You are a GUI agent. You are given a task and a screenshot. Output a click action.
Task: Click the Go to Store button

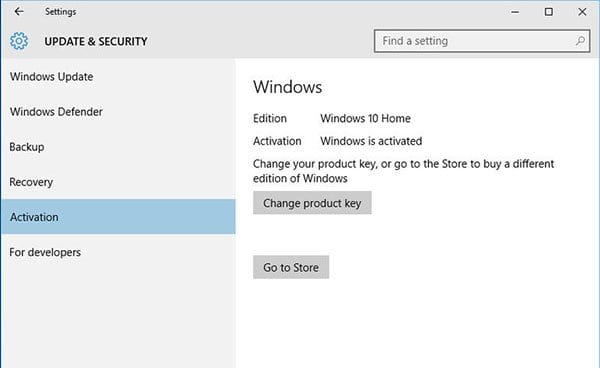(291, 267)
